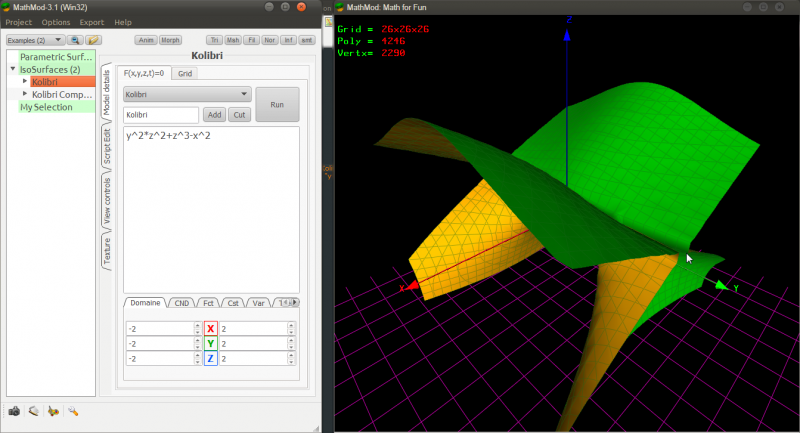This screenshot has width=800, height=433.
Task: Click the Run button
Action: [x=277, y=105]
